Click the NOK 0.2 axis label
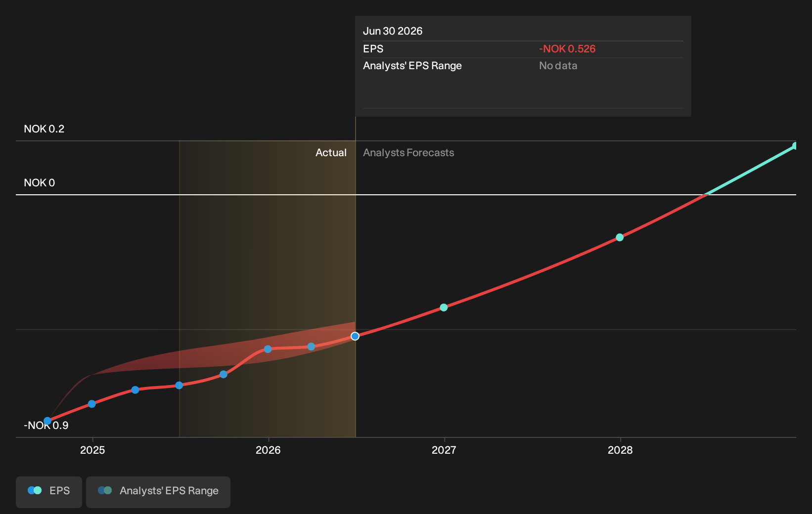812x514 pixels. click(44, 129)
